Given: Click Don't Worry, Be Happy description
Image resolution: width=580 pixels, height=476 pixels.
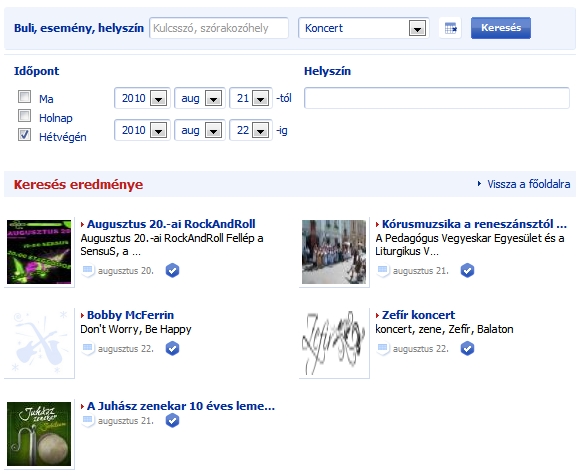Looking at the screenshot, I should pos(136,329).
